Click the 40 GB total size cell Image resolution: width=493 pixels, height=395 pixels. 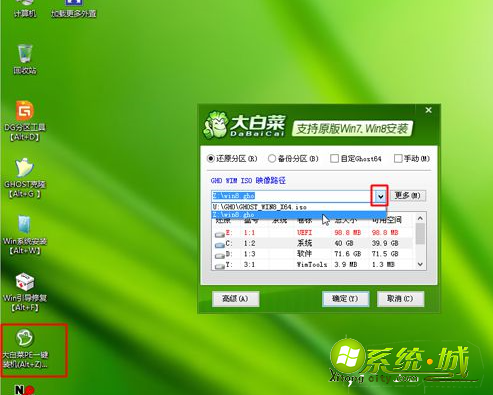point(344,243)
